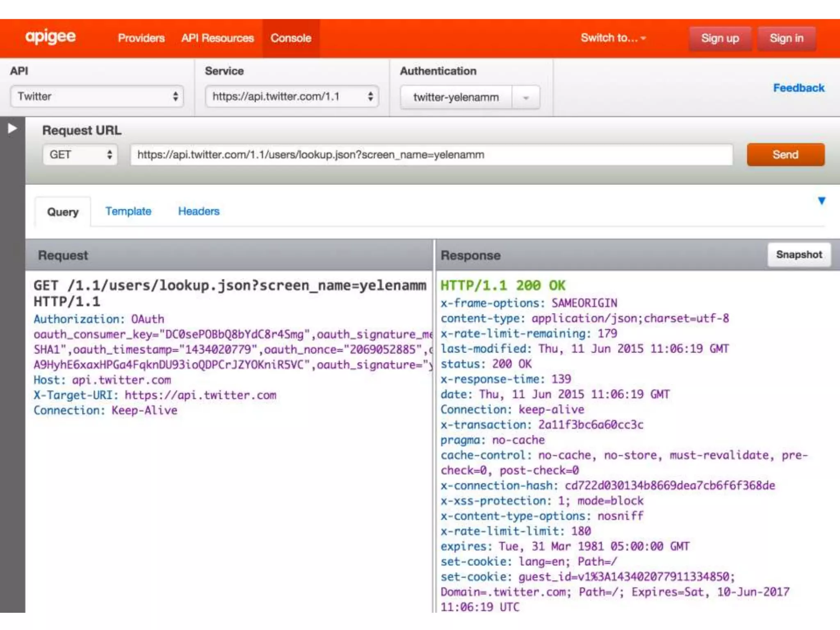Click the twitter-yelenamm authentication dropdown arrow
Viewport: 840px width, 630px height.
point(526,98)
